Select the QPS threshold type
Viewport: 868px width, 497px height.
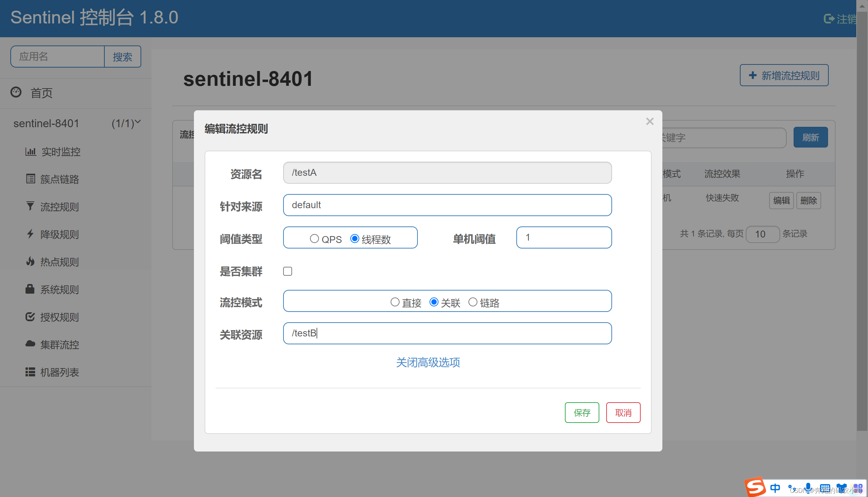click(x=314, y=239)
